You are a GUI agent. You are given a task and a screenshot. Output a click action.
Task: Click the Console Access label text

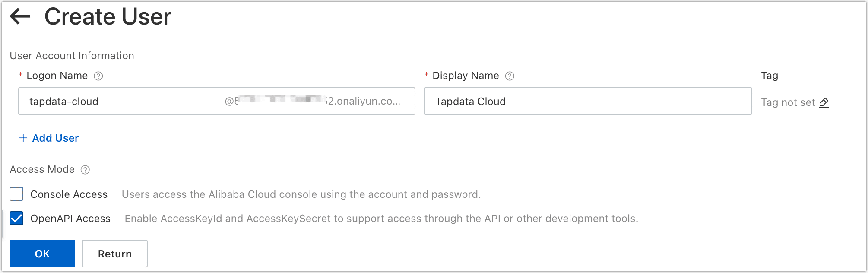[69, 194]
